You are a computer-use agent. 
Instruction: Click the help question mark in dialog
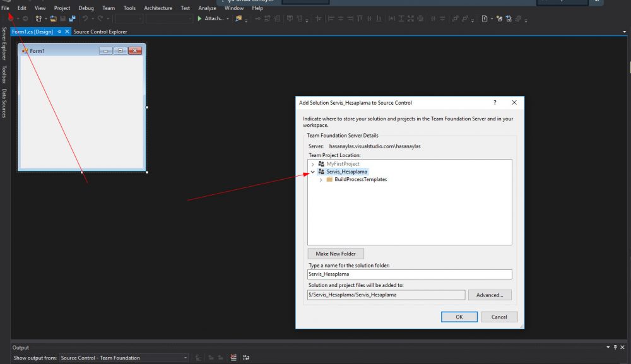(495, 103)
